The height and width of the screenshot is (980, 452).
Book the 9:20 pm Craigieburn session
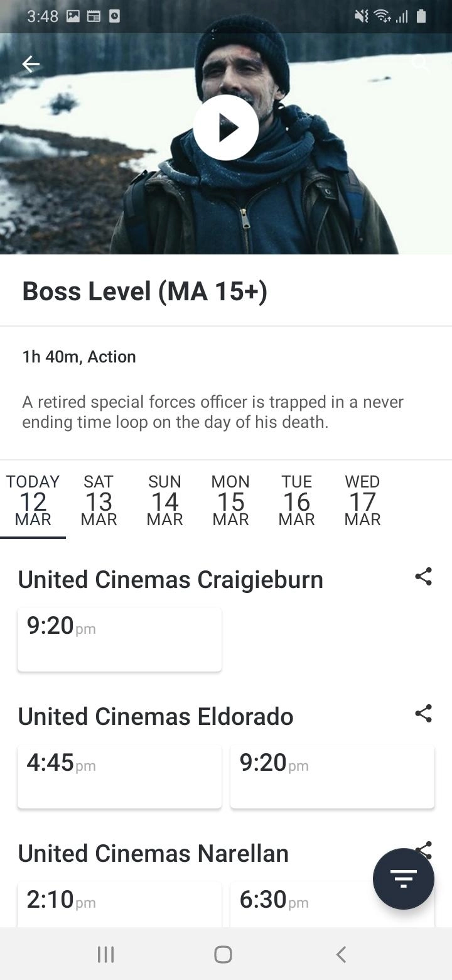click(x=119, y=639)
